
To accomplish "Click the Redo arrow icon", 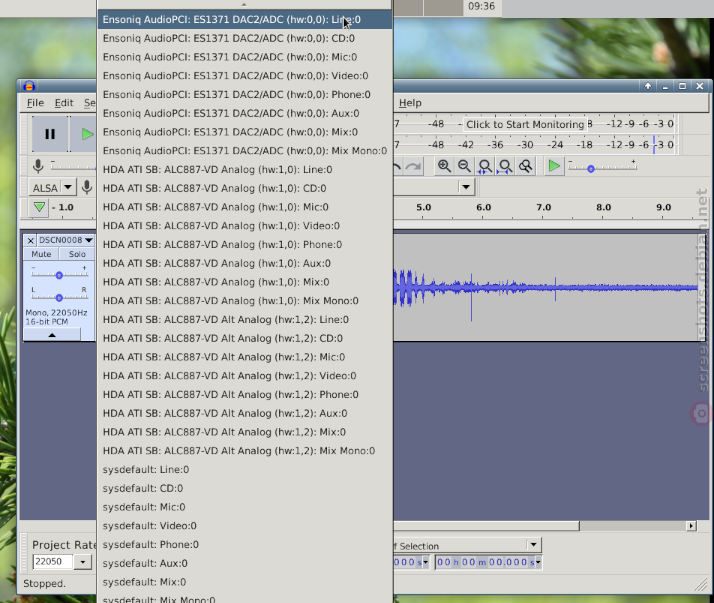I will pos(413,167).
